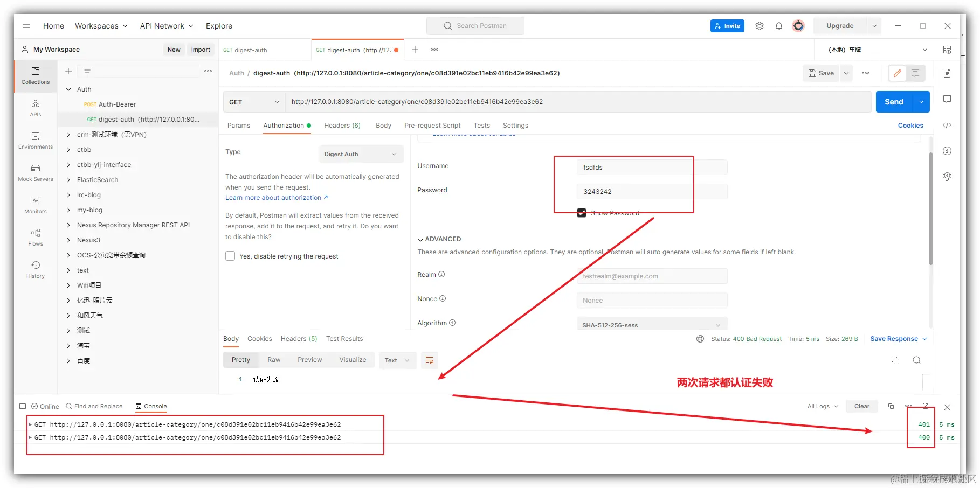Expand the ElasticSearch collection

pos(68,180)
